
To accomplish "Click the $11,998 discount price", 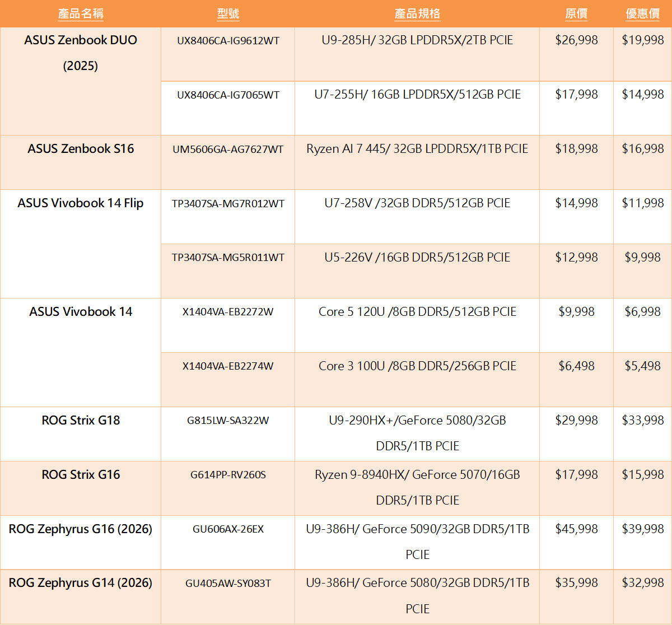I will click(642, 203).
